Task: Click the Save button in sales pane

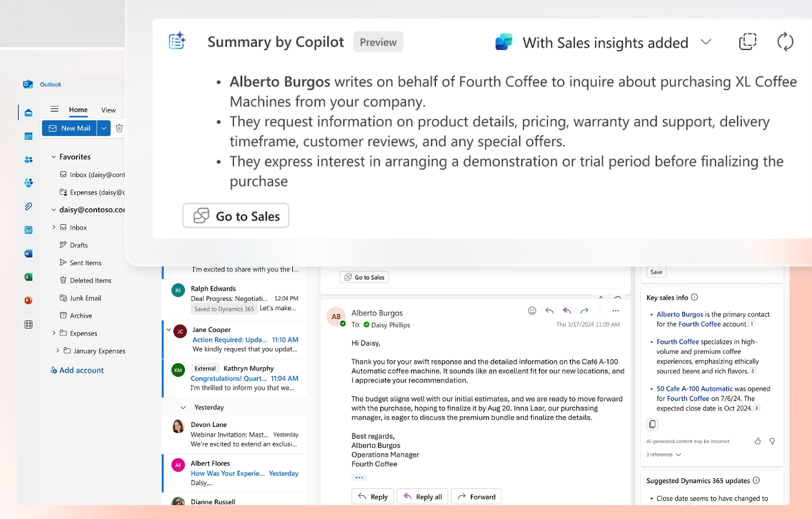Action: pos(656,272)
